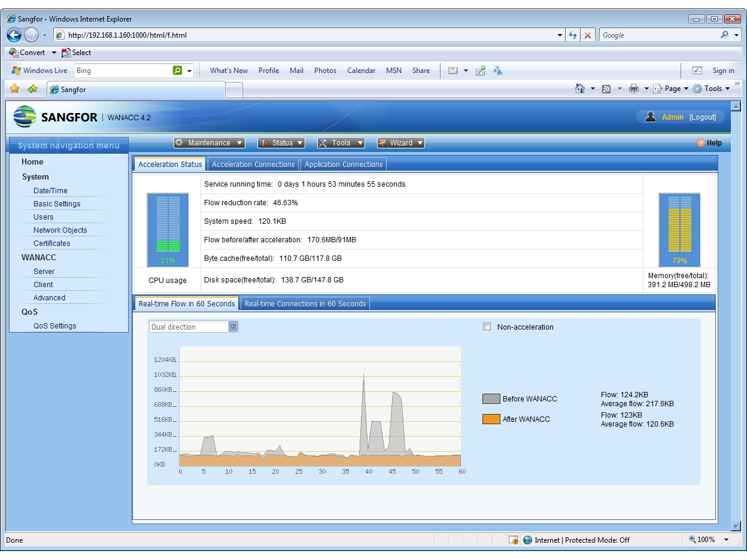Screen dimensions: 747x560
Task: Click the orange Help question icon
Action: coord(700,143)
